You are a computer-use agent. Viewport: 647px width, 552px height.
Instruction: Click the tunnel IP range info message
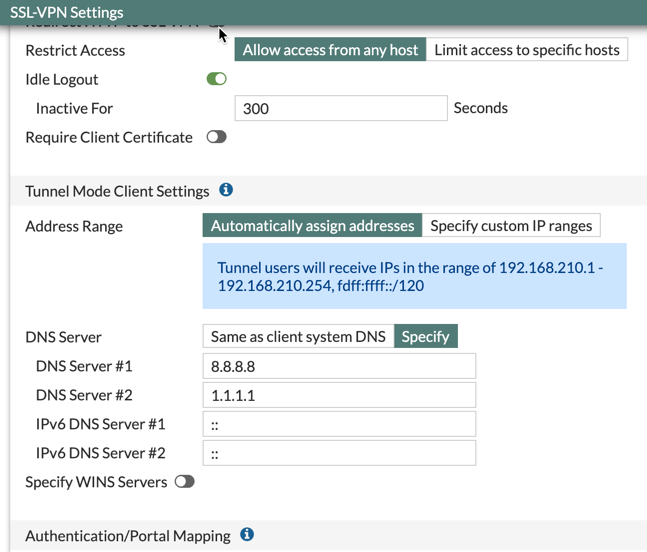click(x=414, y=276)
